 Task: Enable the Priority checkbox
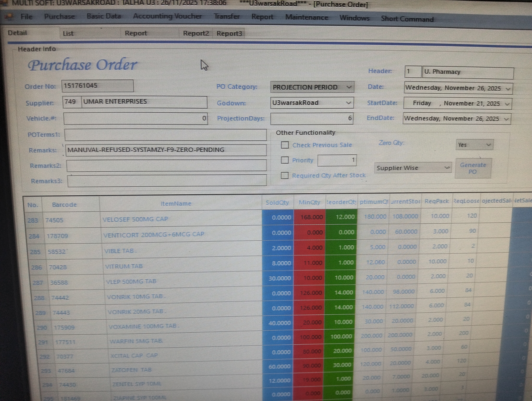coord(285,160)
